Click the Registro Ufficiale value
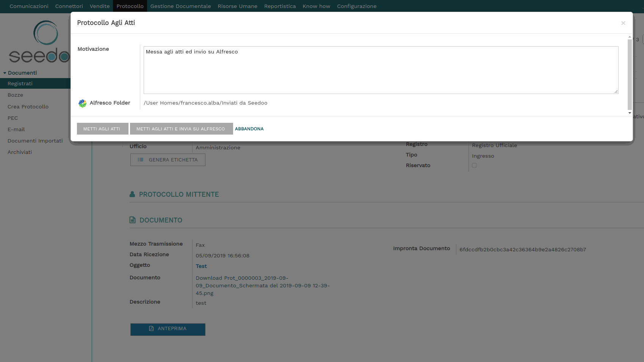The width and height of the screenshot is (644, 362). 494,145
